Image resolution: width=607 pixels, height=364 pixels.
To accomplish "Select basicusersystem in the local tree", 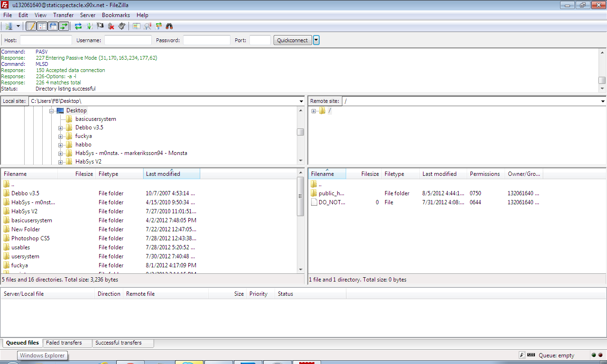I will 95,119.
